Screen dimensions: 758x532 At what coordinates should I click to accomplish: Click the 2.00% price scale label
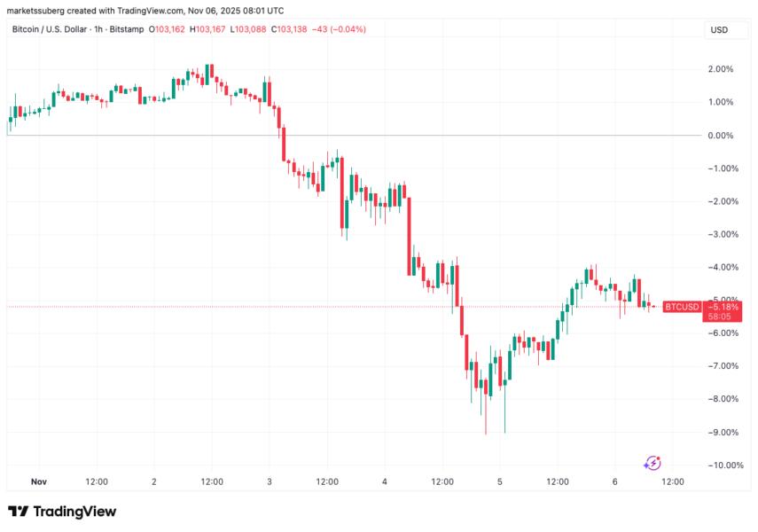pos(720,69)
